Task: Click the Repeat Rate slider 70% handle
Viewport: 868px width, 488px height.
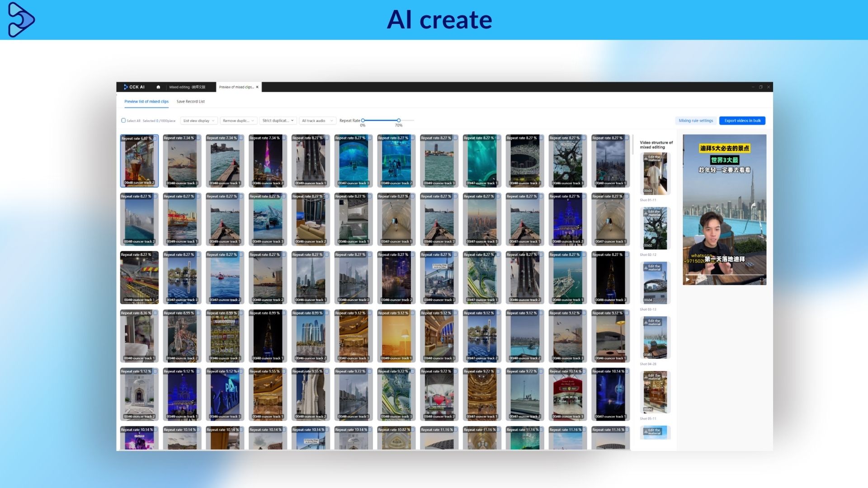Action: (398, 121)
